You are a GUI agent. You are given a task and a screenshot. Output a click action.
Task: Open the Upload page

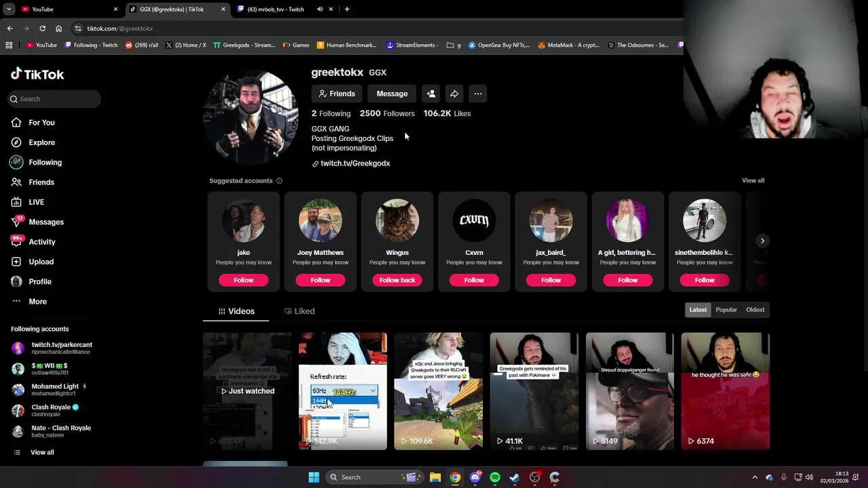pos(32,262)
